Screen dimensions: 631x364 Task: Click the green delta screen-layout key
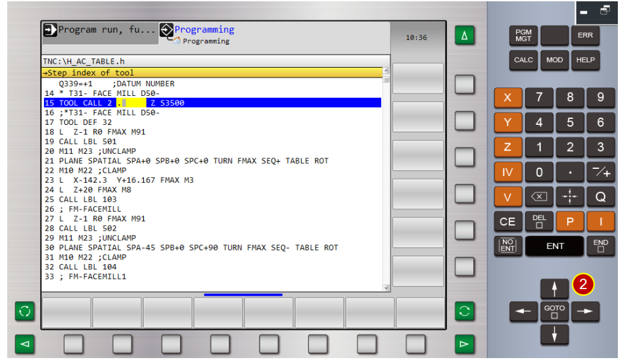tap(465, 35)
